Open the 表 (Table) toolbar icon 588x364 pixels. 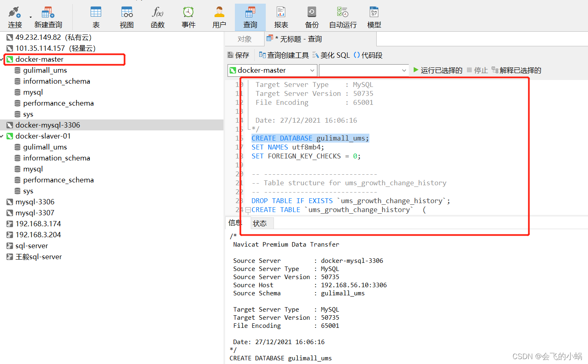click(x=96, y=17)
